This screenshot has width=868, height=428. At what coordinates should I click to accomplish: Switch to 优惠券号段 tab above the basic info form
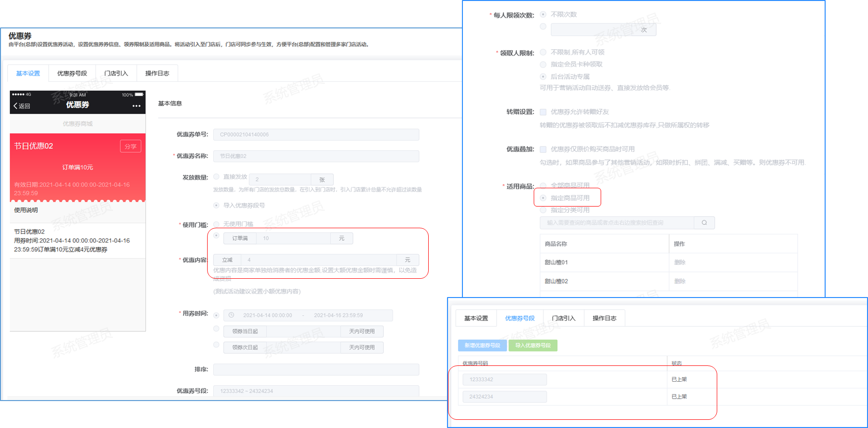72,73
